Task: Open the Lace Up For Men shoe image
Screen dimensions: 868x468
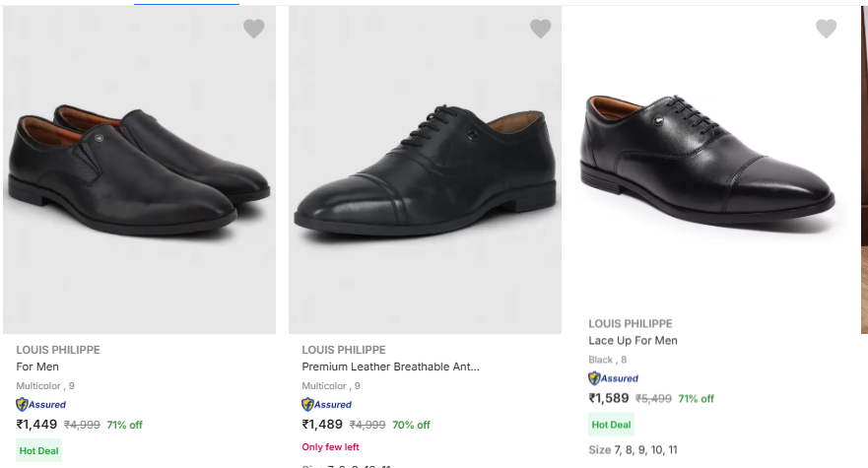Action: tap(709, 158)
